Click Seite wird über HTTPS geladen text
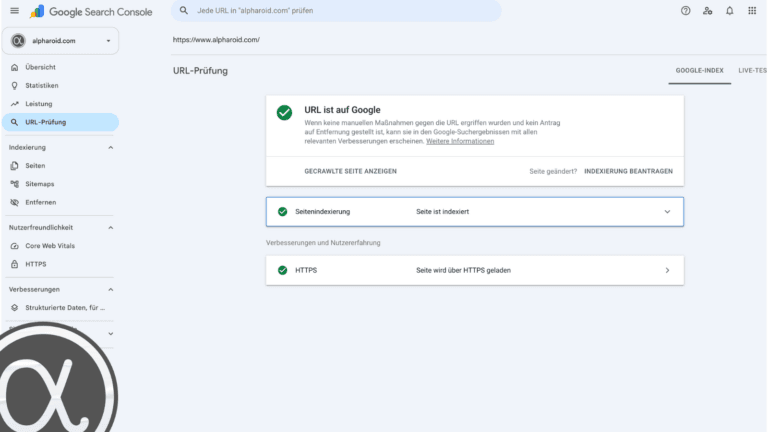The width and height of the screenshot is (768, 432). coord(463,270)
